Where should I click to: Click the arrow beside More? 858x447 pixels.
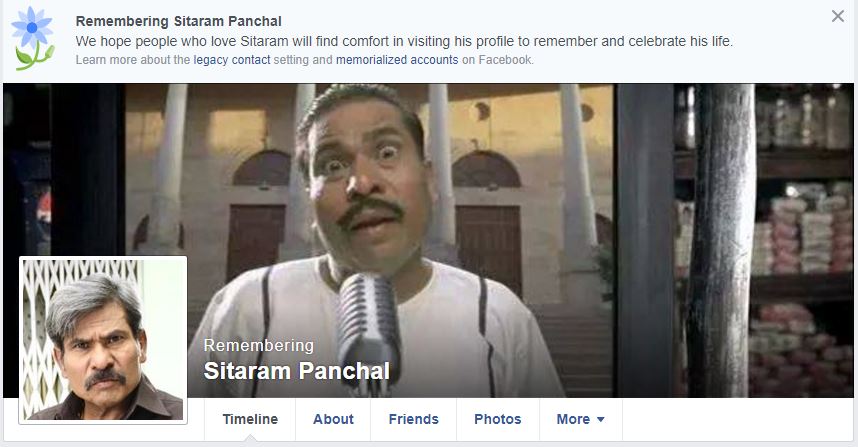pyautogui.click(x=600, y=420)
